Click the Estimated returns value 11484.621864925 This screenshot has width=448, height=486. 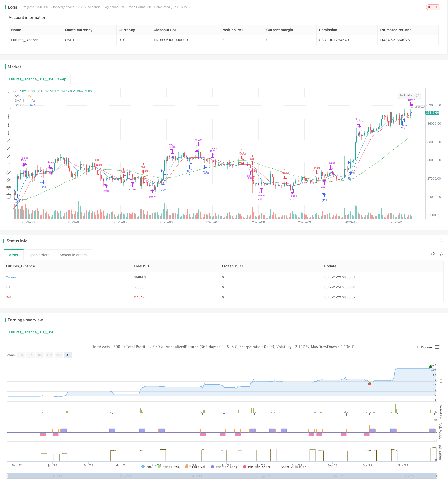point(395,40)
